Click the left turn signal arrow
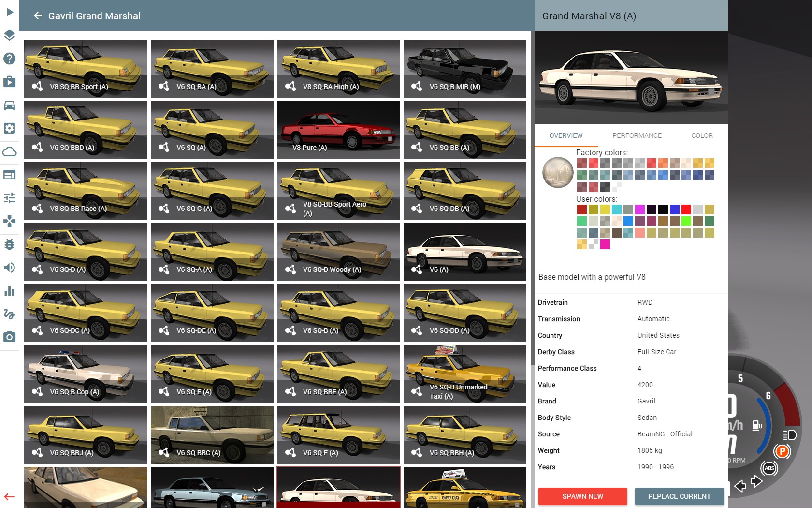Viewport: 812px width, 508px height. [740, 486]
